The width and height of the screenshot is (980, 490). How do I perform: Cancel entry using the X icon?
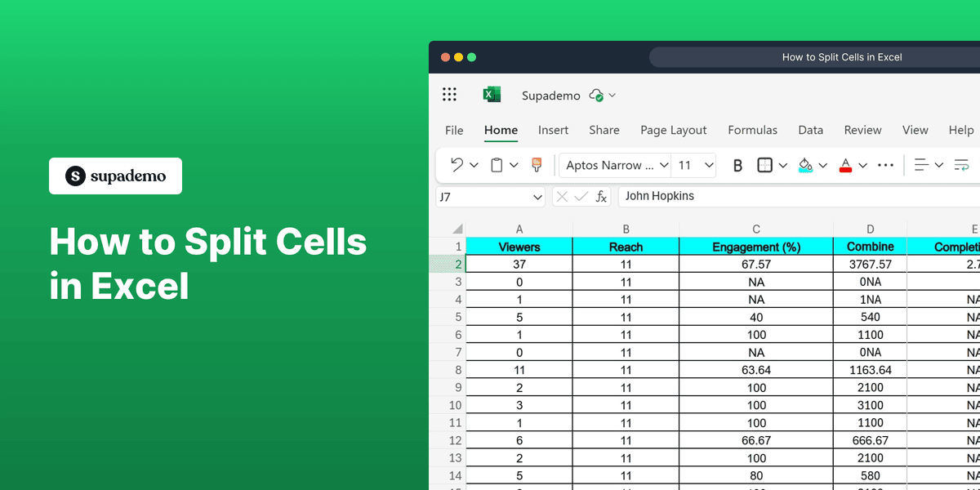pos(562,196)
